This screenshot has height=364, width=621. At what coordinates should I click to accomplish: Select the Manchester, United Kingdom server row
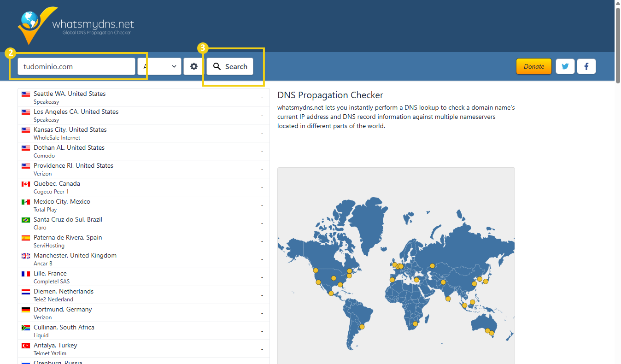tap(143, 259)
